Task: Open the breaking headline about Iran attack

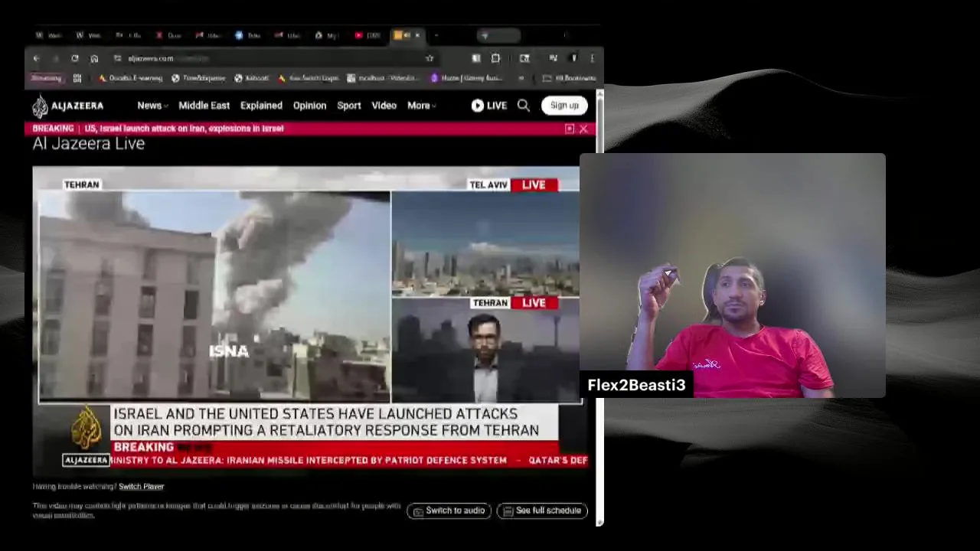Action: pyautogui.click(x=184, y=129)
